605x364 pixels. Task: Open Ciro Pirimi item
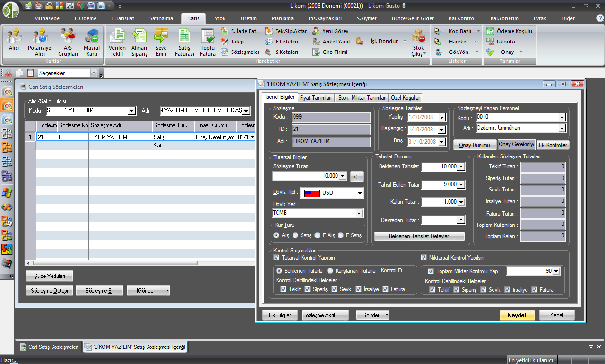330,52
